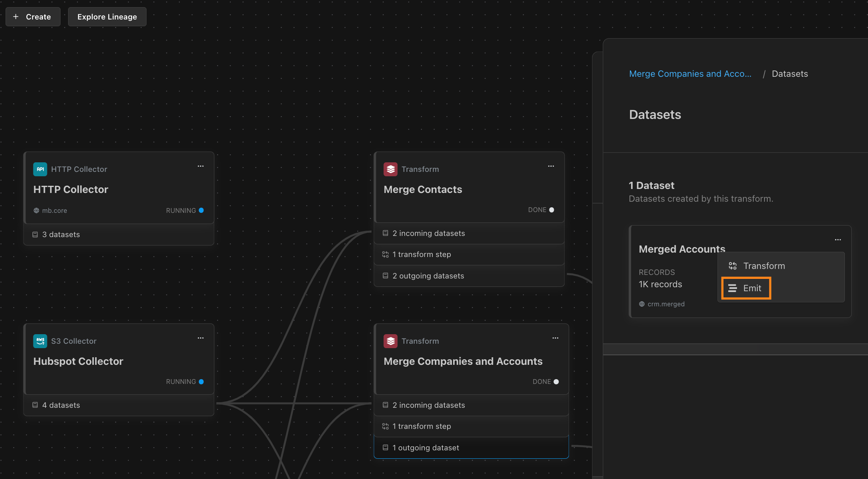Click Merge Contacts transform layers icon
This screenshot has height=479, width=868.
tap(390, 169)
